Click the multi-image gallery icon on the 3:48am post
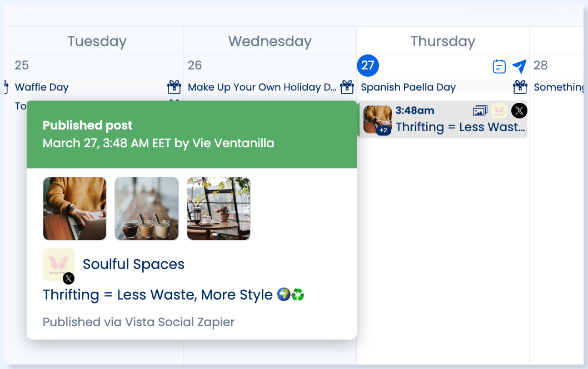The width and height of the screenshot is (588, 369). click(480, 111)
